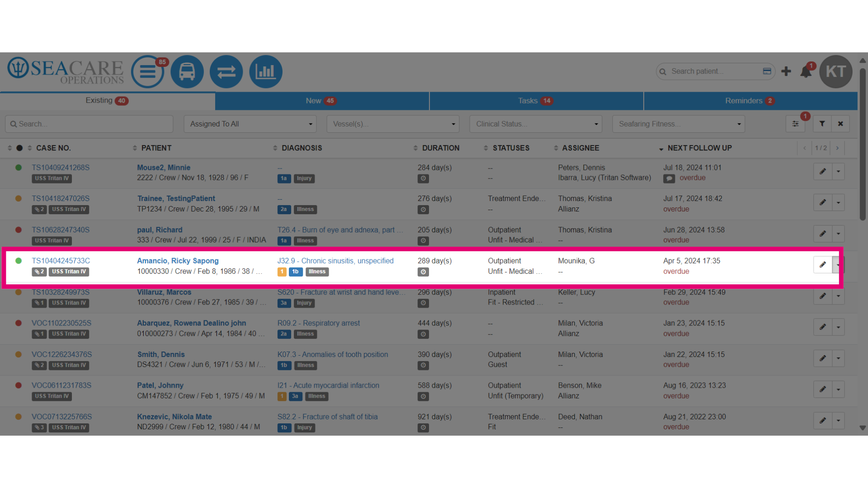Screen dimensions: 868x488
Task: Clear filters with the X button
Action: 840,124
